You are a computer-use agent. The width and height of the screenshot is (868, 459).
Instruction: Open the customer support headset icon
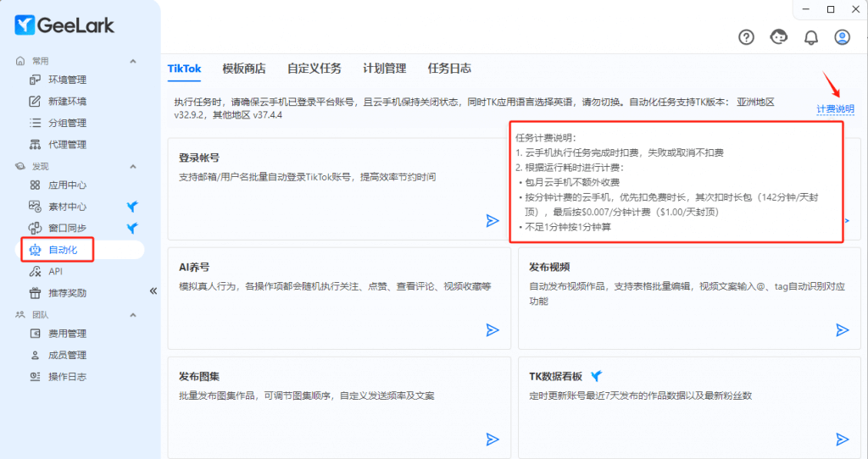click(x=778, y=37)
